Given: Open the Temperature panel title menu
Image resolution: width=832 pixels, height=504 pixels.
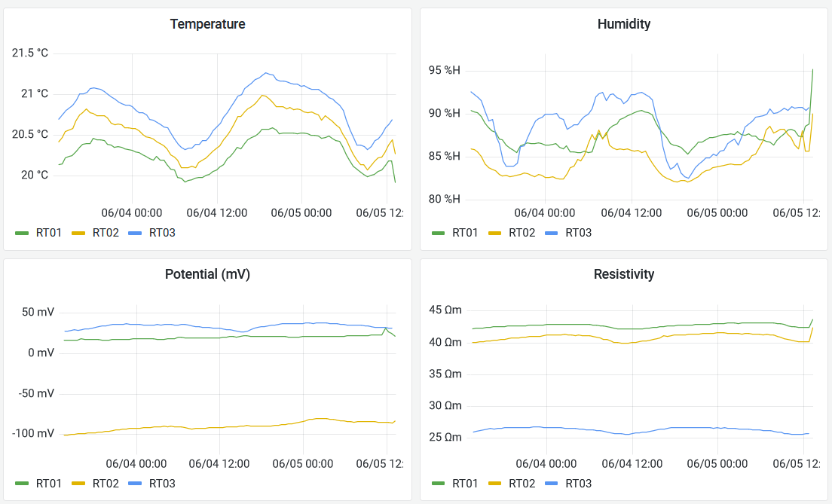Looking at the screenshot, I should click(207, 24).
